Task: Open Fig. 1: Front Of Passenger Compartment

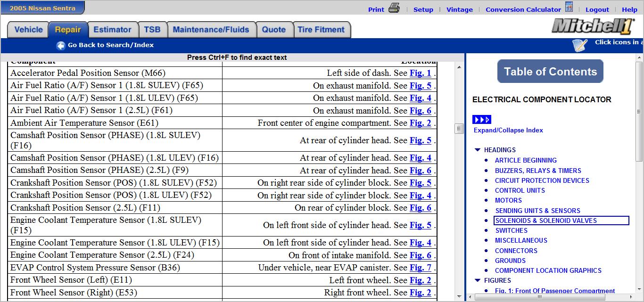Action: [x=555, y=291]
